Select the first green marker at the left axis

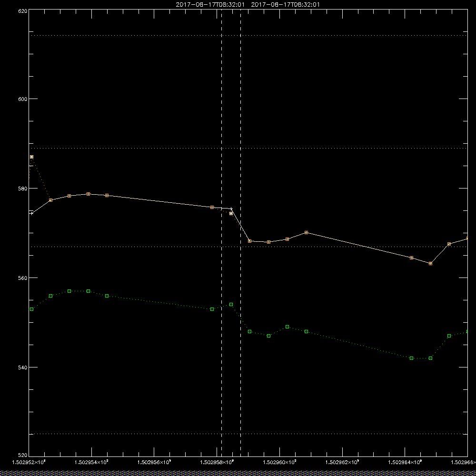point(31,309)
